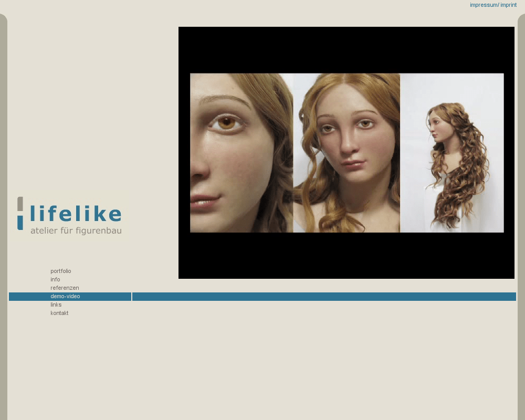525x420 pixels.
Task: Click the lifelike logo wordmark
Action: [x=76, y=213]
